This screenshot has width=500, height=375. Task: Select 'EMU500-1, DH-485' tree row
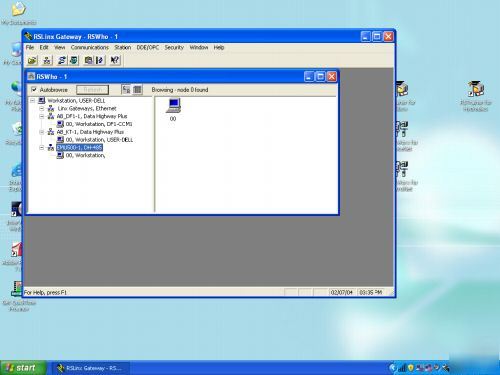[x=79, y=147]
